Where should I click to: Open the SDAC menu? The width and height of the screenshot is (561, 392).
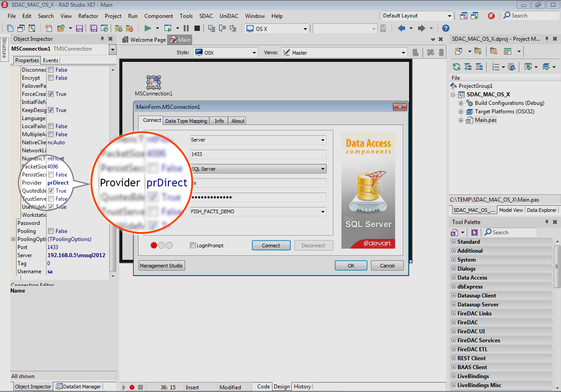tap(206, 16)
